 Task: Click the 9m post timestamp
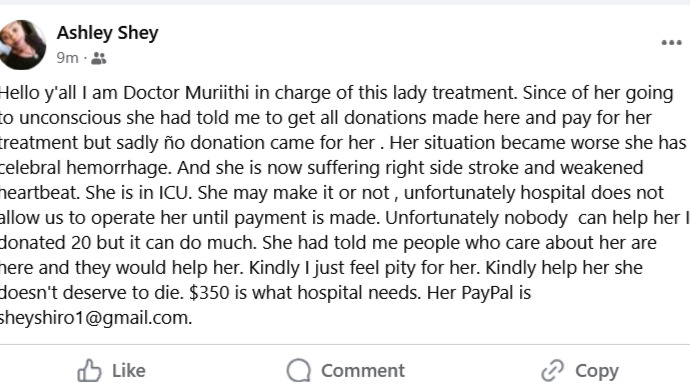point(67,58)
